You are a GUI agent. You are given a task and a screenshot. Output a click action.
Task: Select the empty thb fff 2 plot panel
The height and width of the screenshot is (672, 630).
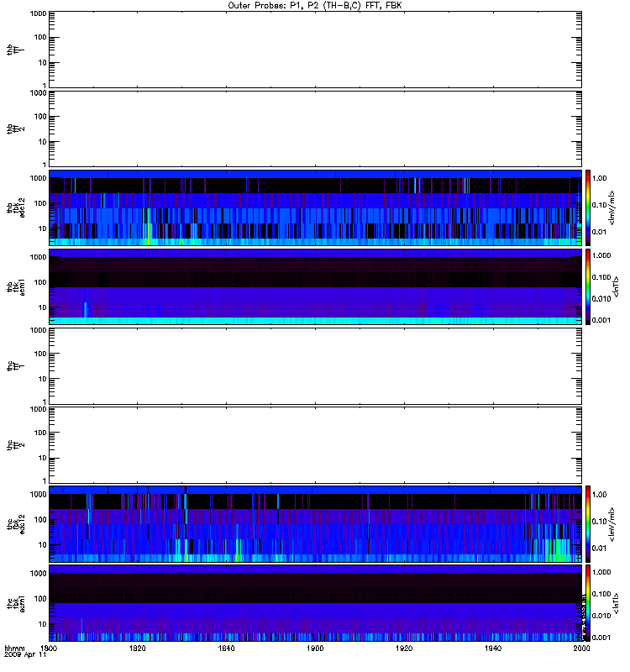(x=315, y=129)
